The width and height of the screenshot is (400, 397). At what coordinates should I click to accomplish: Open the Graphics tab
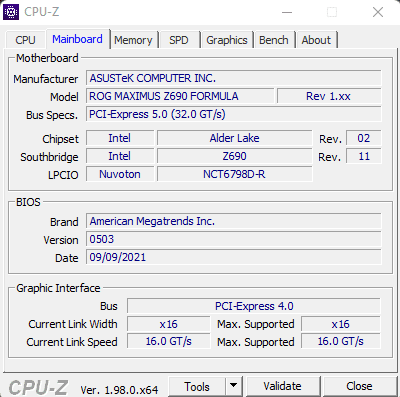coord(227,40)
